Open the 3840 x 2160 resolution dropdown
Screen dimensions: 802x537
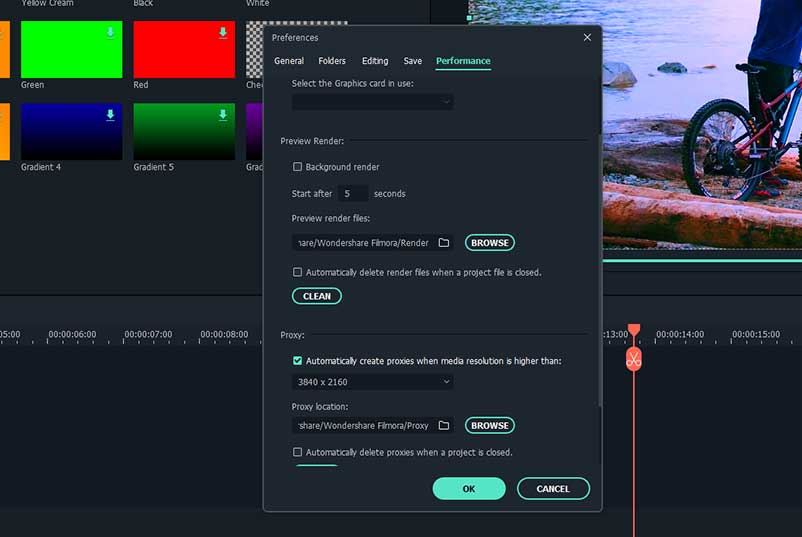[372, 382]
